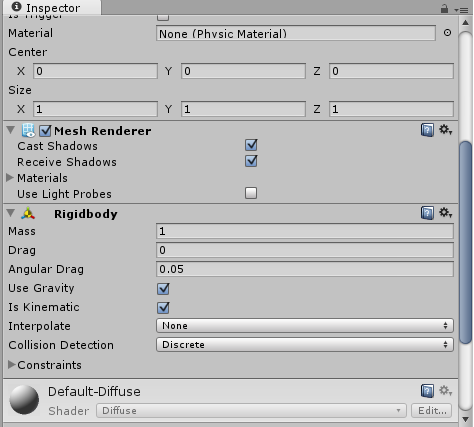Click the Drag value field

pyautogui.click(x=305, y=250)
